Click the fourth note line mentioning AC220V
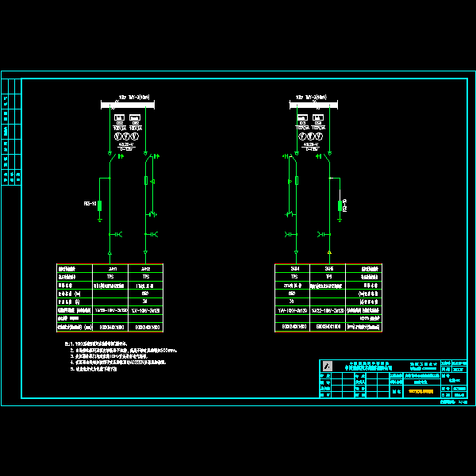 click(118, 363)
